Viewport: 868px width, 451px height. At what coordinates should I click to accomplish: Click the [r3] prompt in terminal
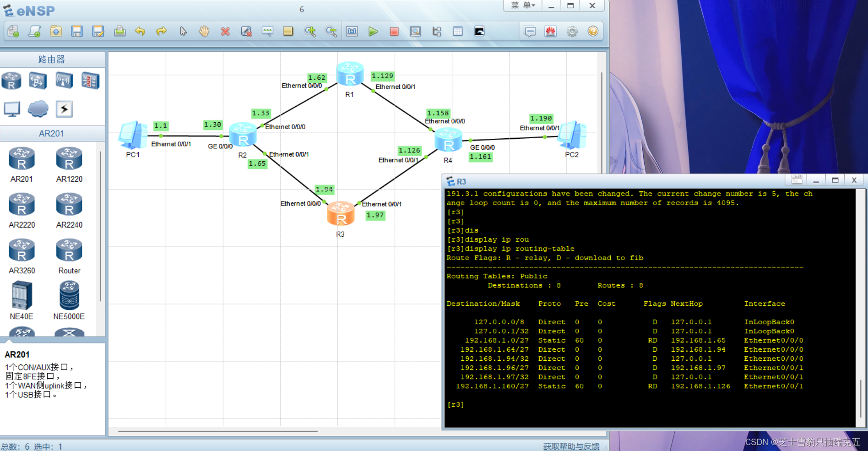(456, 405)
